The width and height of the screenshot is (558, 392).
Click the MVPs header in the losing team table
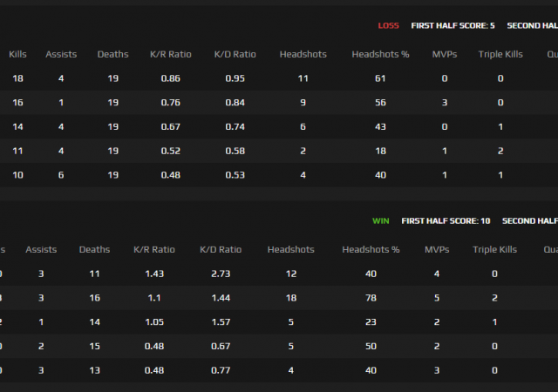[445, 54]
